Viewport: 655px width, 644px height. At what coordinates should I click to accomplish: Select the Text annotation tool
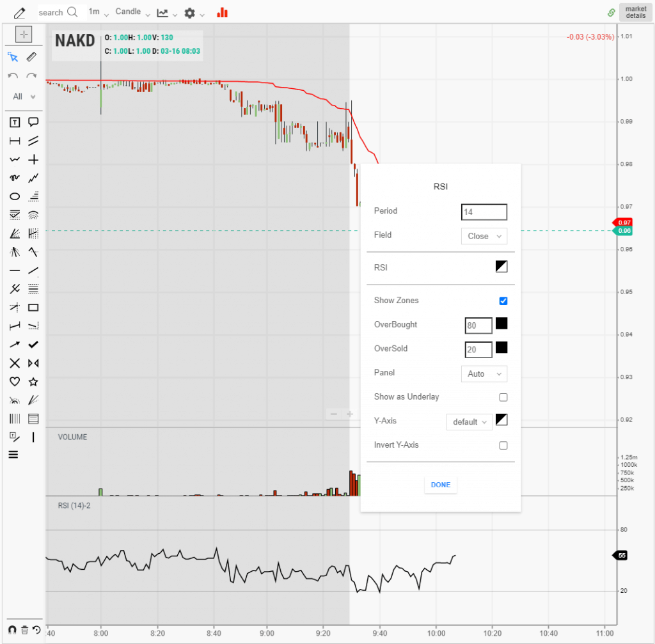click(14, 122)
